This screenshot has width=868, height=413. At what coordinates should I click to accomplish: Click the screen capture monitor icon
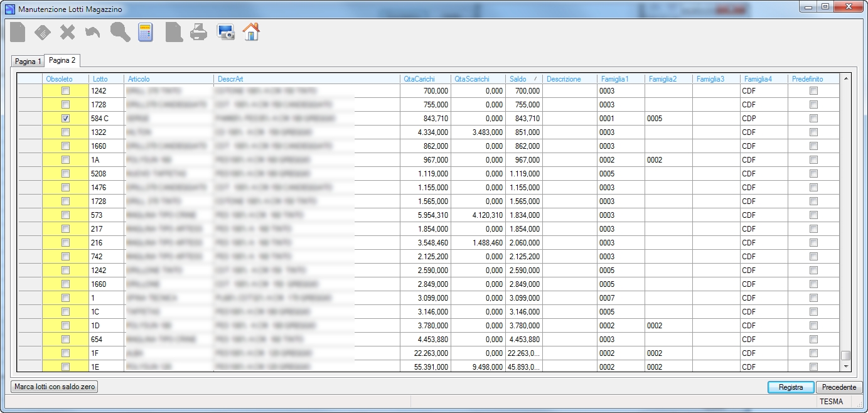pos(226,32)
